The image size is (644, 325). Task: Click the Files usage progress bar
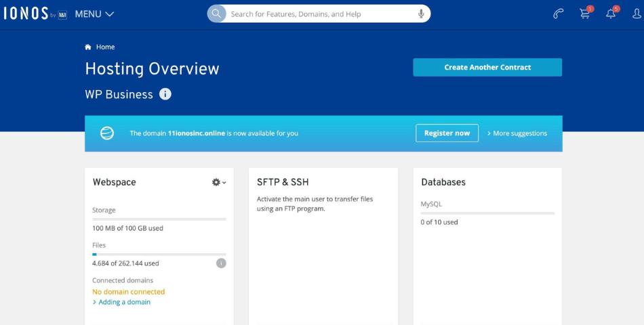point(159,255)
